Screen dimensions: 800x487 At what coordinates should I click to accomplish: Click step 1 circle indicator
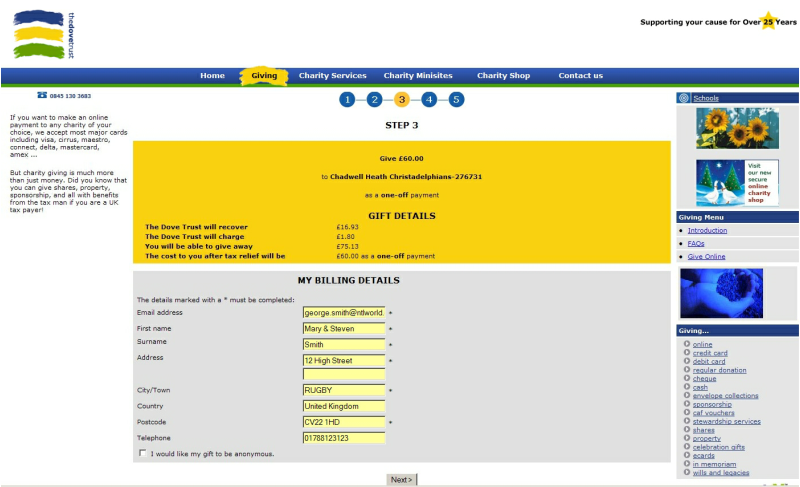click(x=347, y=99)
